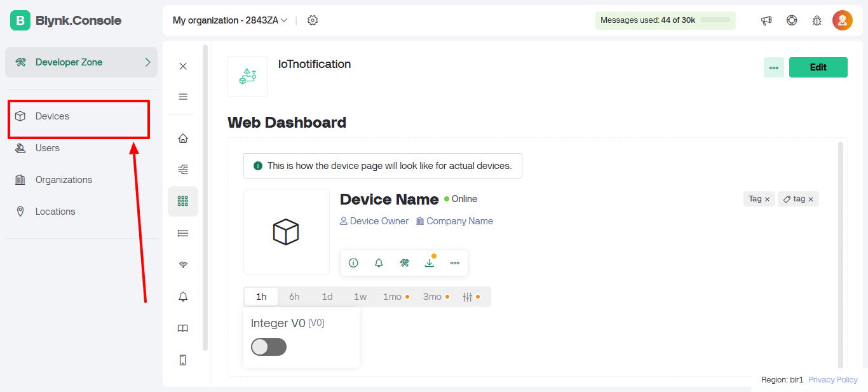Click the bell icon under Device Name

(379, 263)
